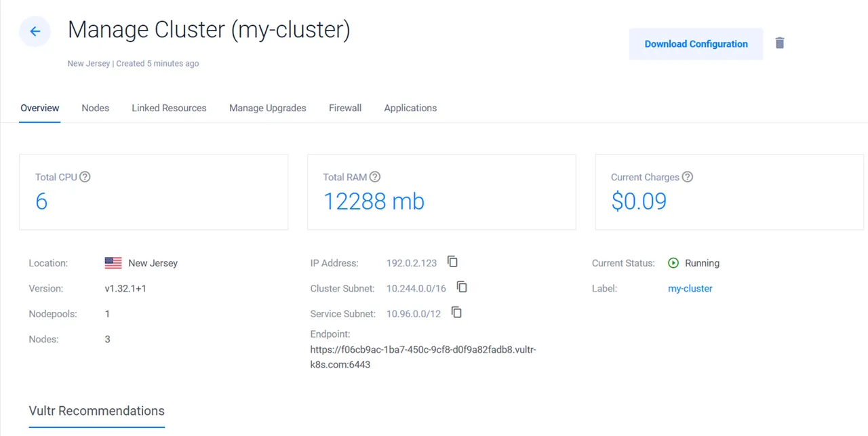Screen dimensions: 868x436
Task: Copy the Cluster Subnet value
Action: [462, 287]
